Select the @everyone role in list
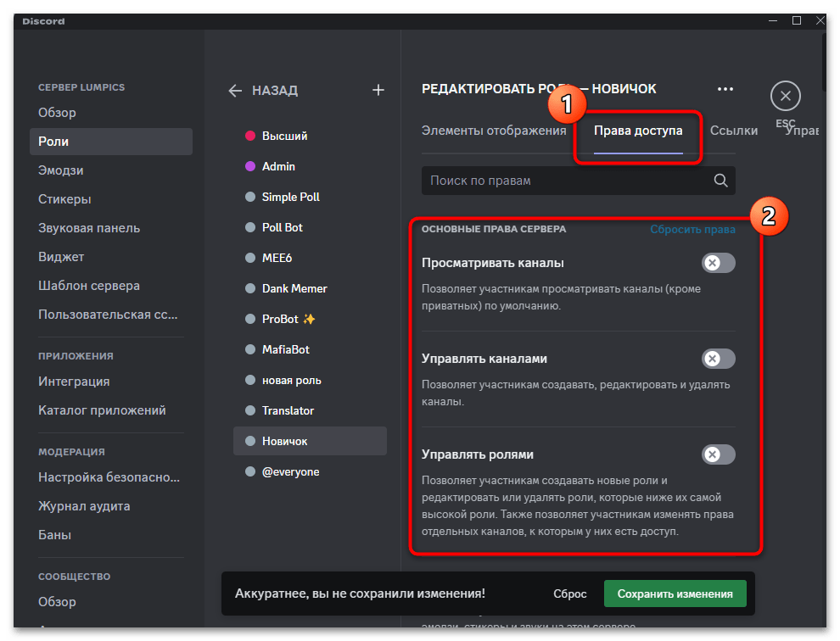Image resolution: width=840 pixels, height=641 pixels. click(x=290, y=471)
